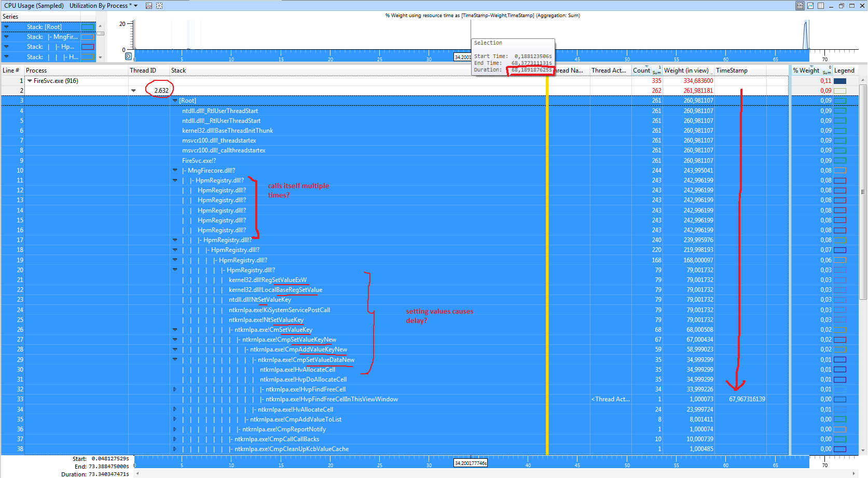Switch to graph-only display
This screenshot has height=478, width=868.
pyautogui.click(x=810, y=6)
